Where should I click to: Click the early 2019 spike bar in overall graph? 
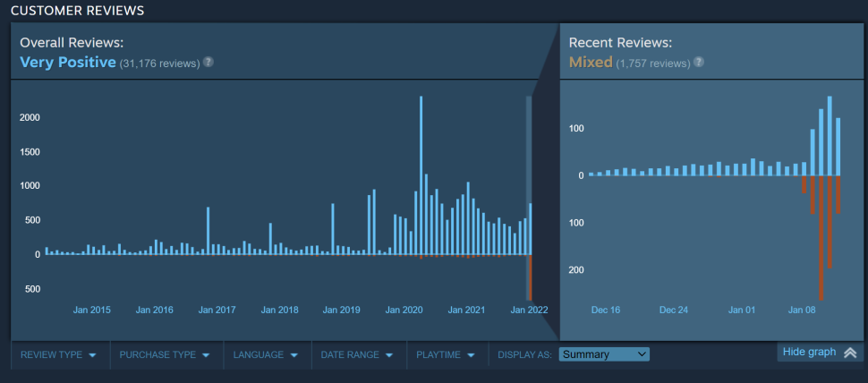click(332, 229)
